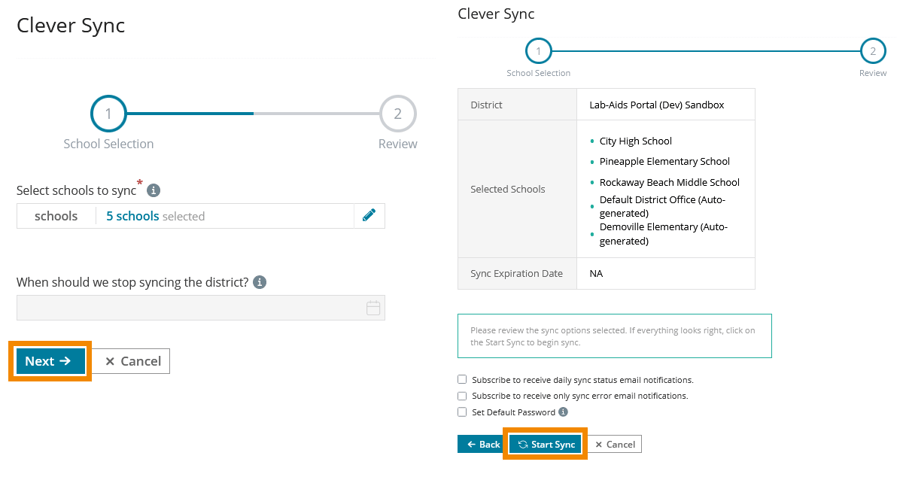
Task: Cancel the sync on Review step
Action: 614,444
